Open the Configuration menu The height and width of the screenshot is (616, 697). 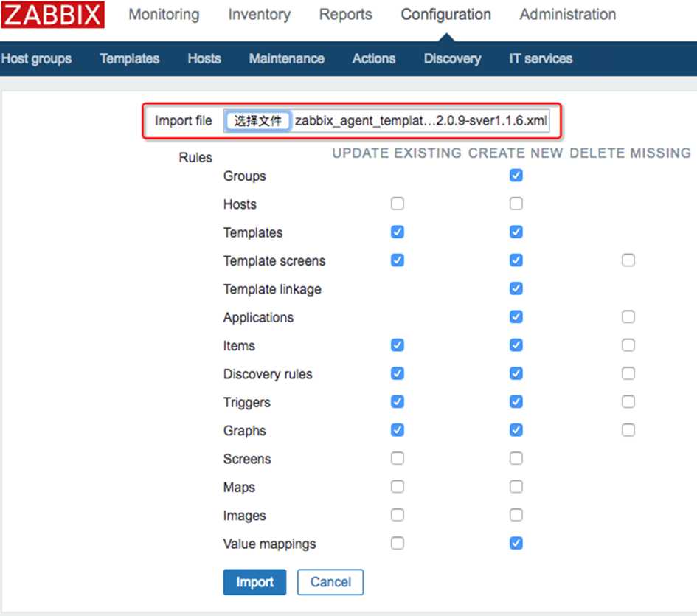445,15
